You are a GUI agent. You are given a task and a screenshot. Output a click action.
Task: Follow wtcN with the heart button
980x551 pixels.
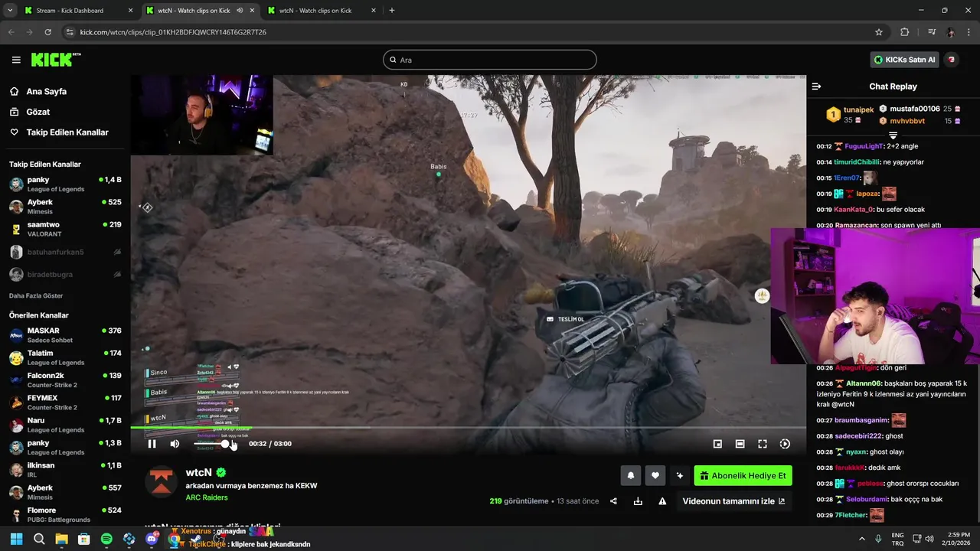(655, 475)
